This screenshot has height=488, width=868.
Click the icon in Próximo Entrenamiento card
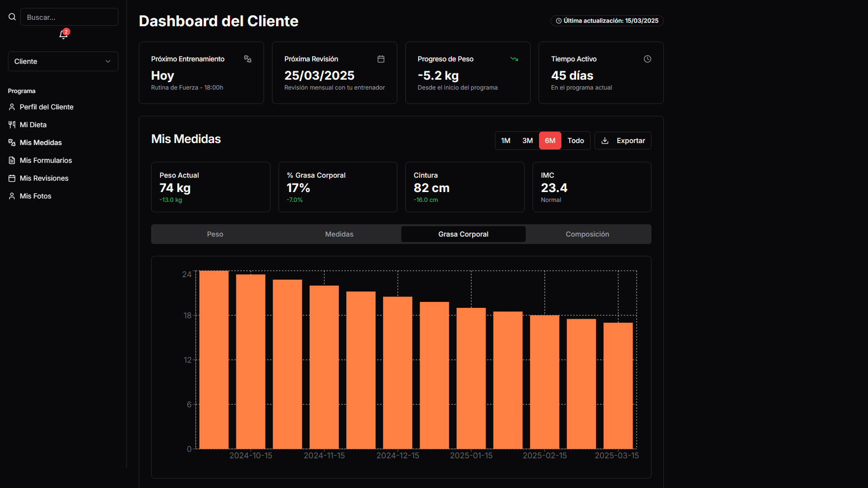[248, 59]
